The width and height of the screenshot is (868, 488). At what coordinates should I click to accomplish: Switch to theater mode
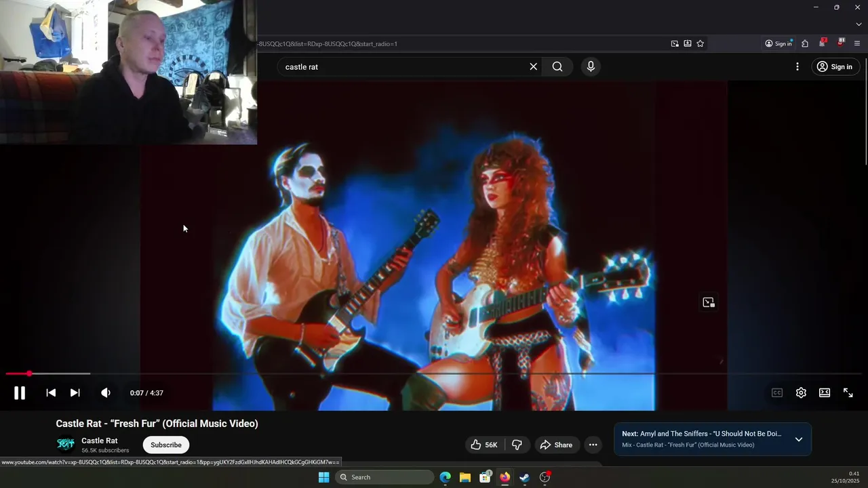[x=825, y=392]
